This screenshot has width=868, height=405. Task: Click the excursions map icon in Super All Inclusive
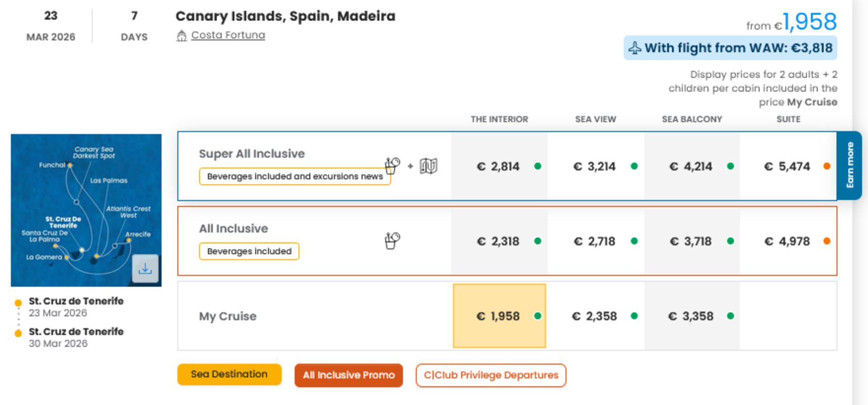pyautogui.click(x=428, y=166)
